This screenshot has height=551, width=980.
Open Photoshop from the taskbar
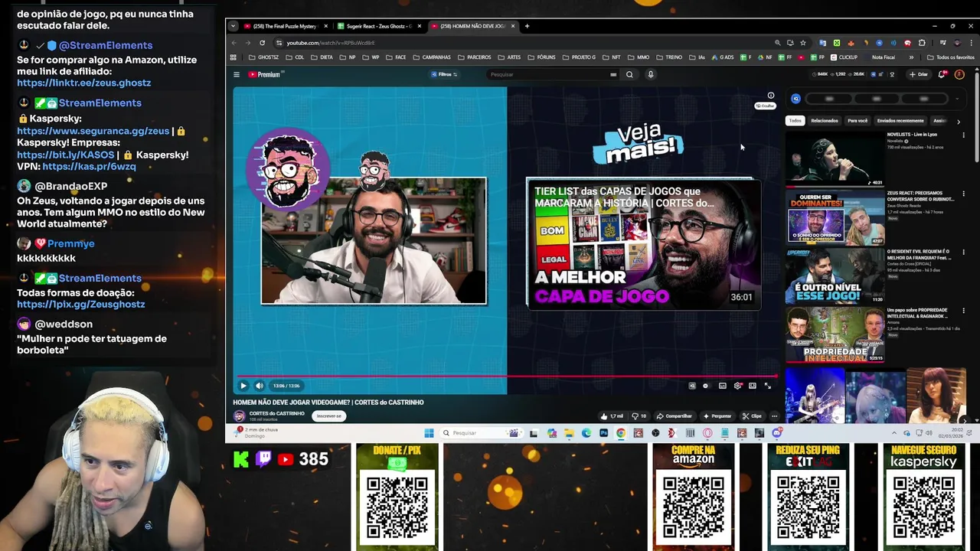point(603,433)
